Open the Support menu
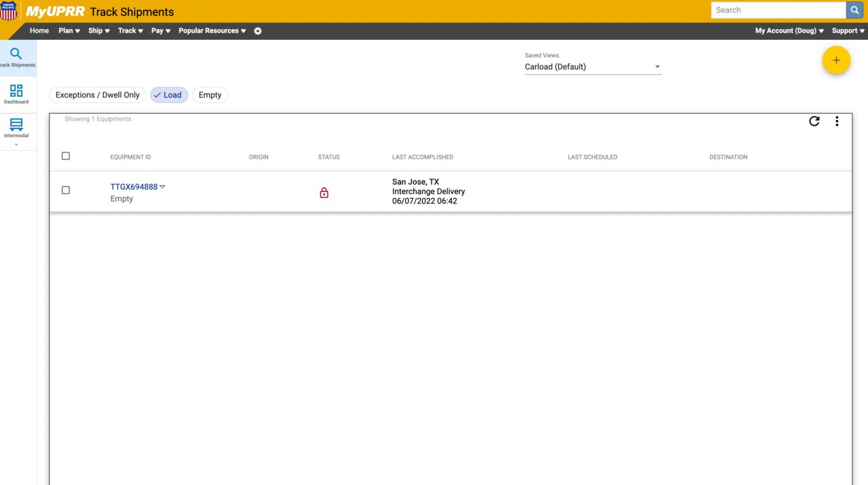Image resolution: width=868 pixels, height=485 pixels. [848, 31]
